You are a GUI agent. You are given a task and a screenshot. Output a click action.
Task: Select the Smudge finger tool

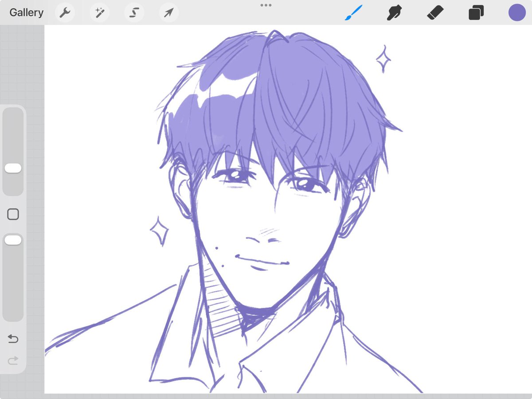point(394,12)
